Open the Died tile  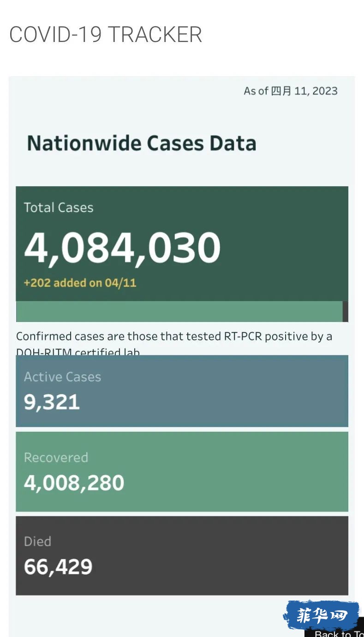[182, 555]
